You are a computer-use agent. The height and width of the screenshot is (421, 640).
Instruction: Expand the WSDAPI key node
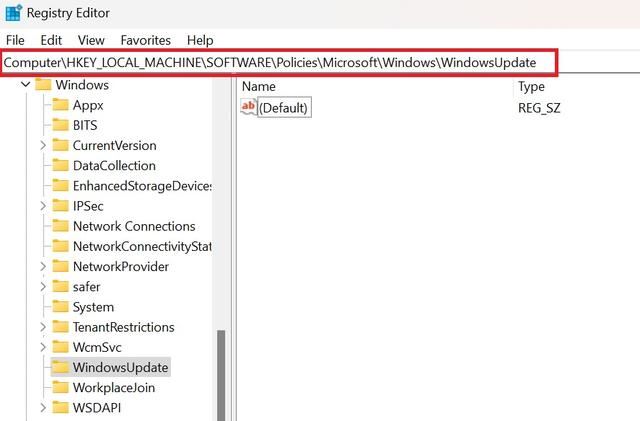tap(42, 408)
